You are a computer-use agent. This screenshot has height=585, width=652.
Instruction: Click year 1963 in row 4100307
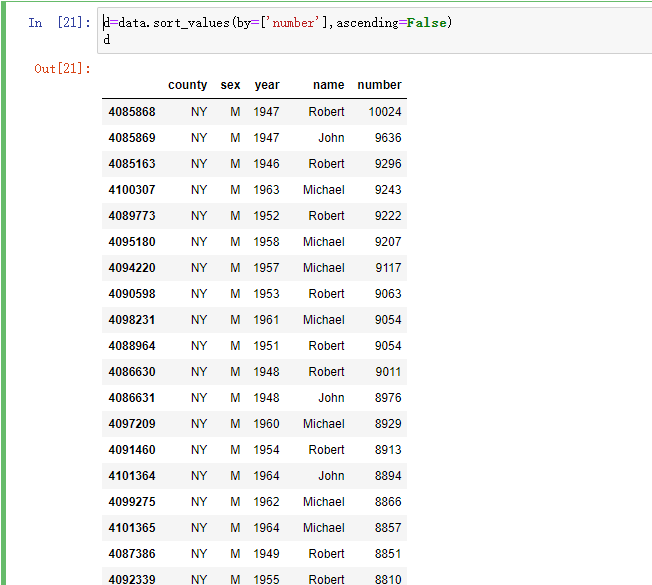click(x=267, y=190)
